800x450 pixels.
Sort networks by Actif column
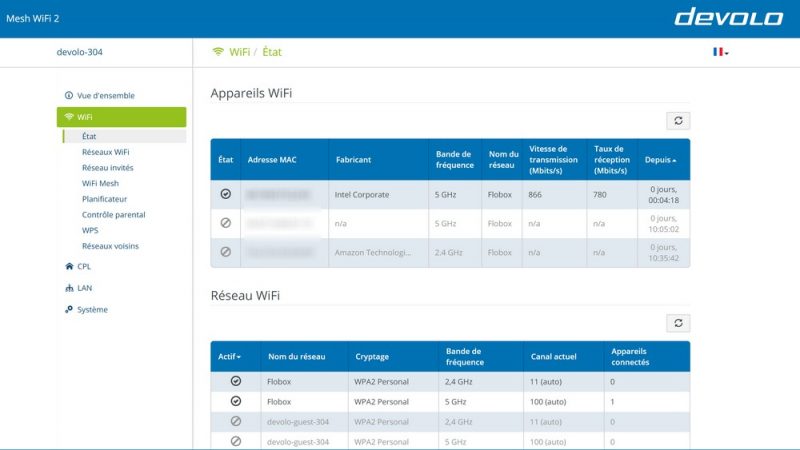(229, 357)
